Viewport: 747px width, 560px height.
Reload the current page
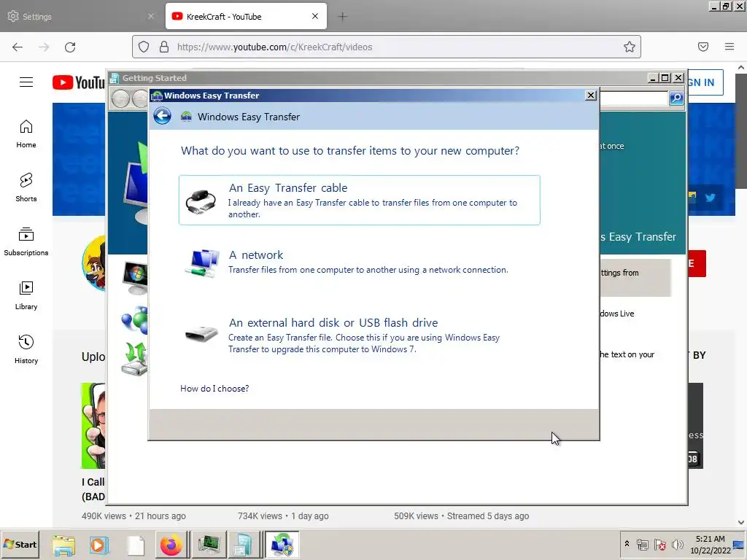click(70, 47)
